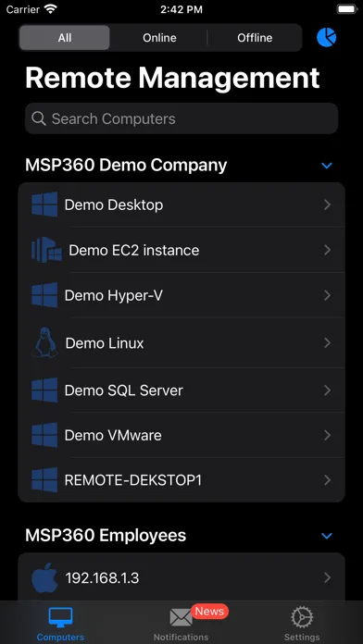This screenshot has height=644, width=363.
Task: Click the Windows icon beside Demo Hyper-V
Action: tap(44, 295)
